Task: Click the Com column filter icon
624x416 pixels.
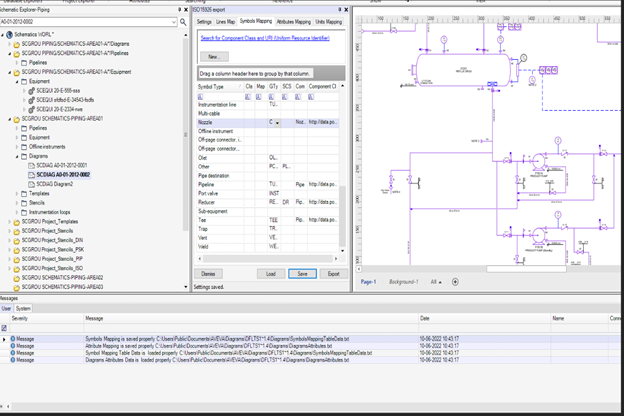Action: pos(298,97)
